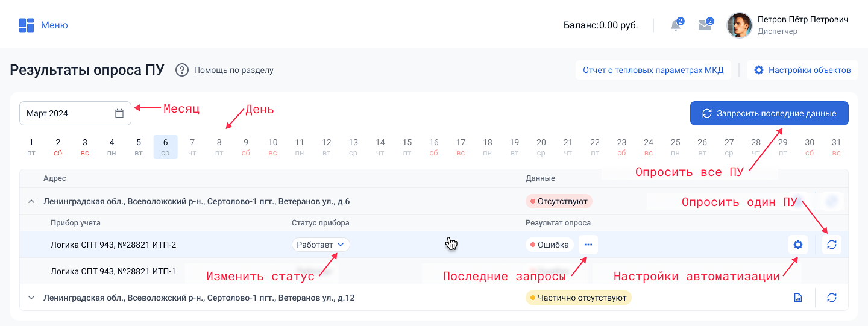Expand the Ветеранов ул., д.12 address row
Screen dimensions: 868x326
[31, 298]
